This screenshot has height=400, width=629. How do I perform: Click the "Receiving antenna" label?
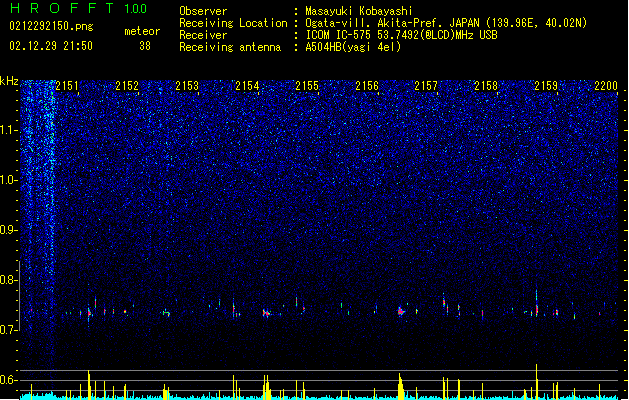(x=230, y=47)
